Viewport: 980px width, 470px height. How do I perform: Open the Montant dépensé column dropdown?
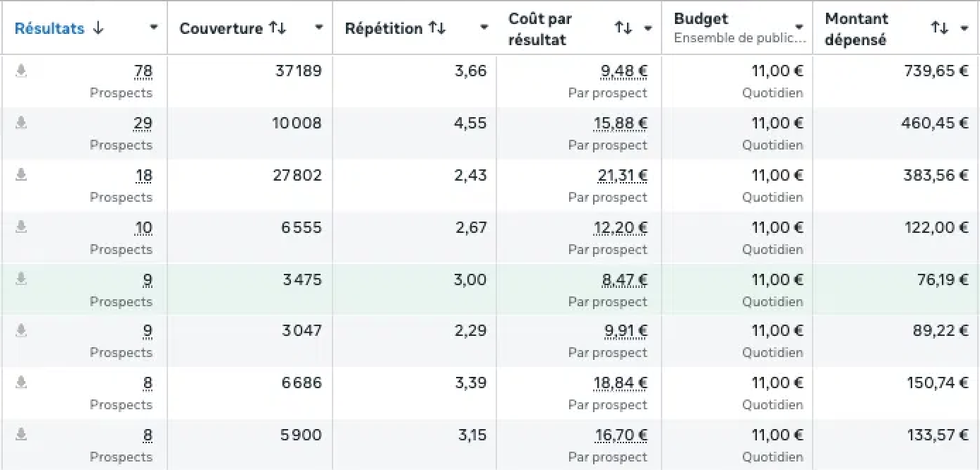pos(964,29)
